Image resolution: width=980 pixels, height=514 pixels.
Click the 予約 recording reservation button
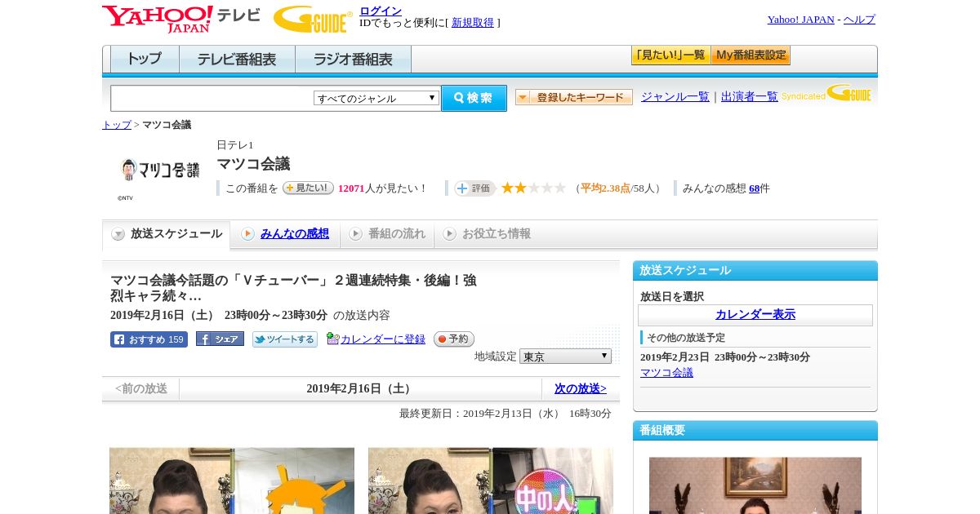coord(453,339)
